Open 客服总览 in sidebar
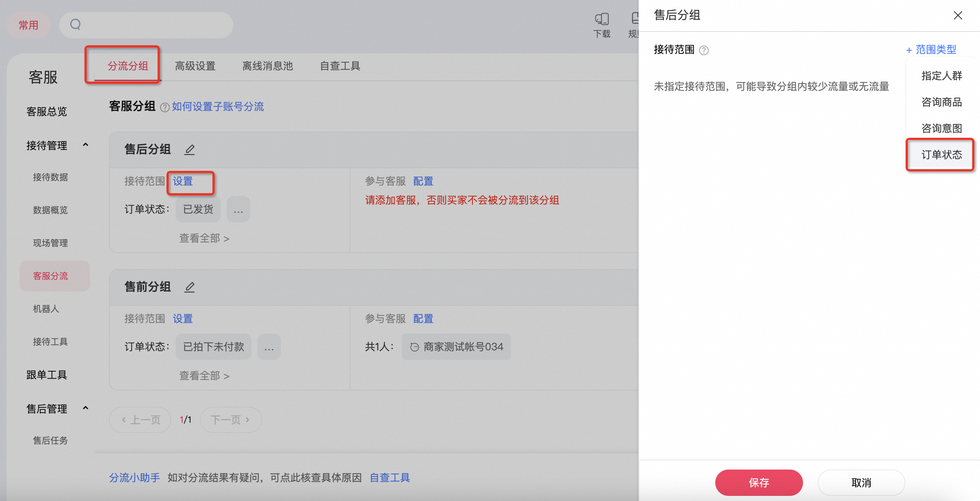Image resolution: width=980 pixels, height=501 pixels. tap(46, 112)
